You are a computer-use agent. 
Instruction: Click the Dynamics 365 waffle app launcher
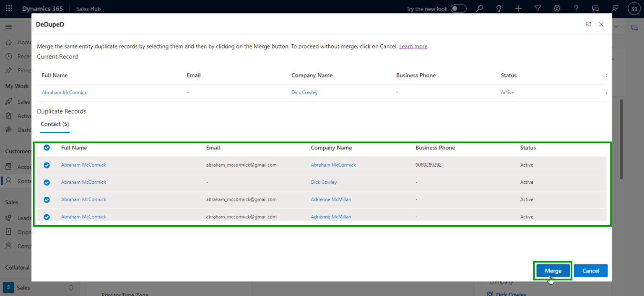pos(9,8)
